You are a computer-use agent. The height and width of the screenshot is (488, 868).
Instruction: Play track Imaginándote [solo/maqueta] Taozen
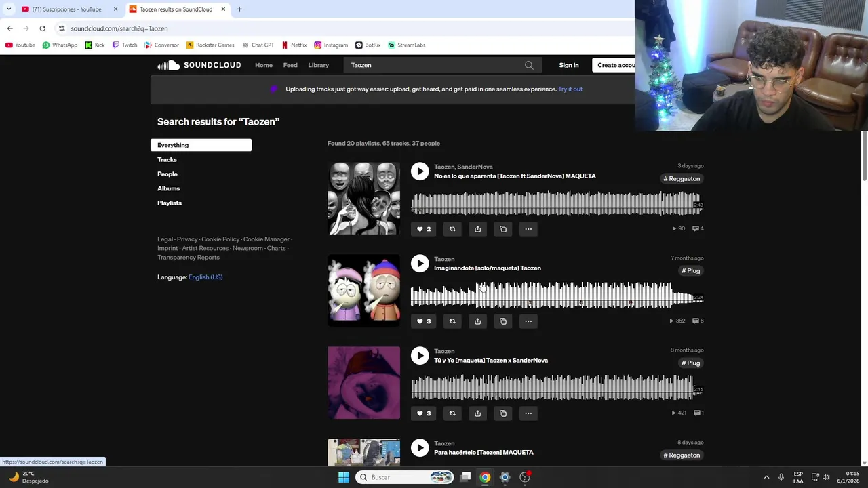(420, 264)
